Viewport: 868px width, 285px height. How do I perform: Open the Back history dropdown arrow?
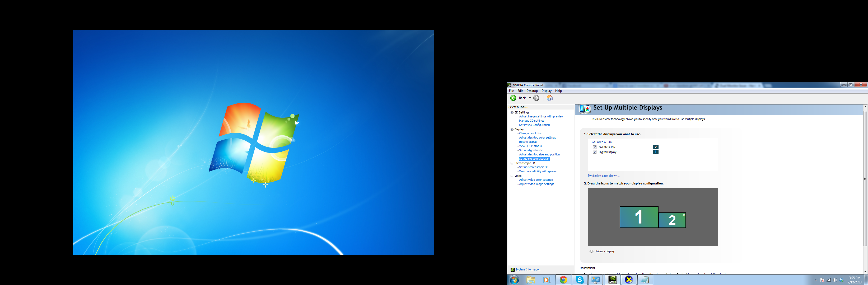point(530,98)
